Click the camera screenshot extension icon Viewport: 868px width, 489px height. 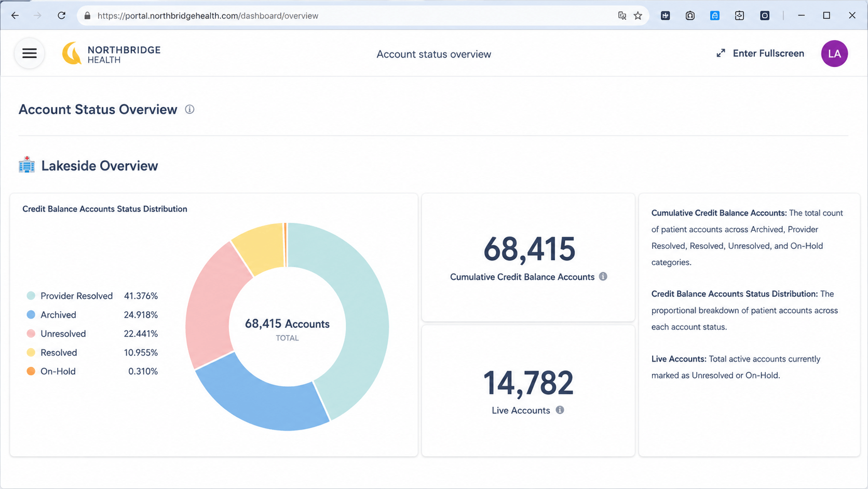pos(690,16)
